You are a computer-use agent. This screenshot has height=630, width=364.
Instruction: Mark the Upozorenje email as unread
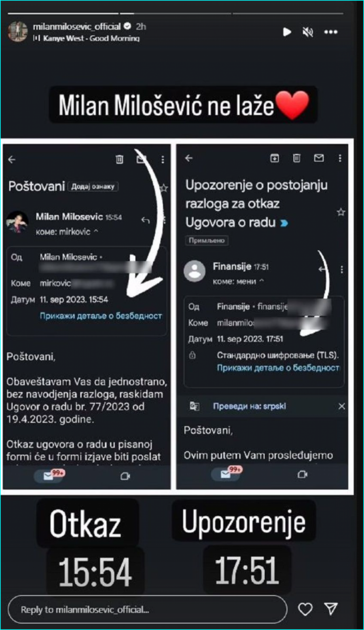point(319,158)
